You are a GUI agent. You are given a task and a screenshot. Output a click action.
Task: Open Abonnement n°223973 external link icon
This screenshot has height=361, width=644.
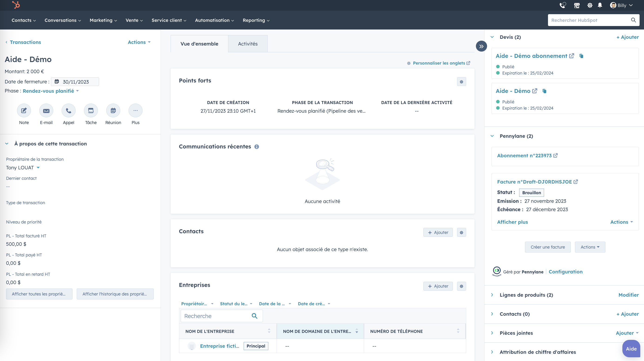[555, 155]
